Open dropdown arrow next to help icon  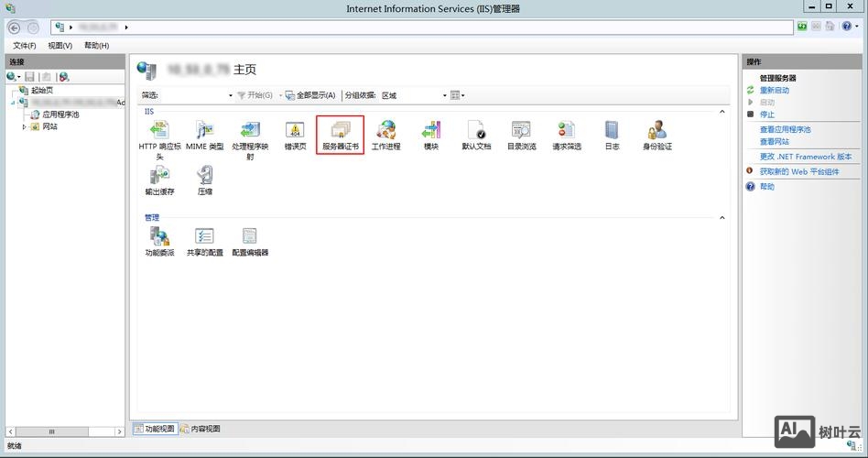click(857, 26)
